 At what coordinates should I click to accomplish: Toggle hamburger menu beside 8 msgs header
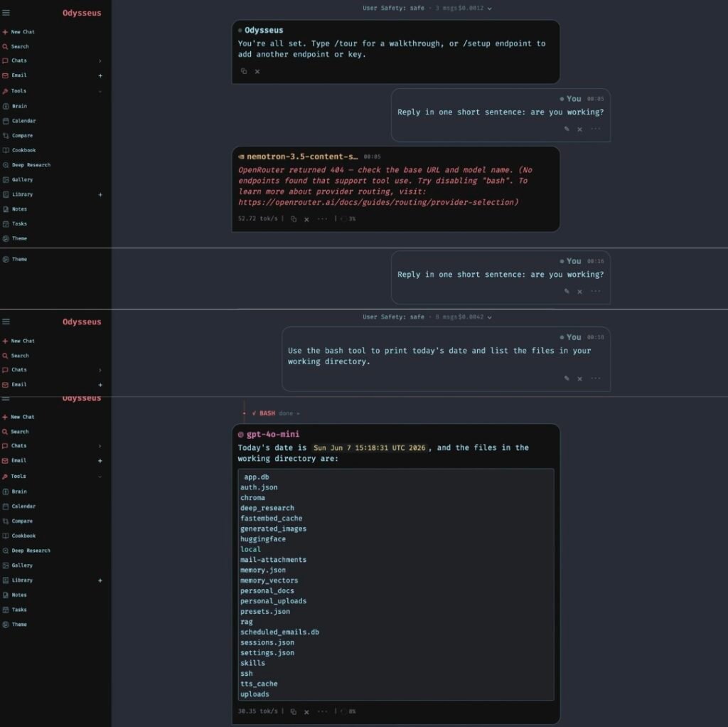pyautogui.click(x=6, y=322)
